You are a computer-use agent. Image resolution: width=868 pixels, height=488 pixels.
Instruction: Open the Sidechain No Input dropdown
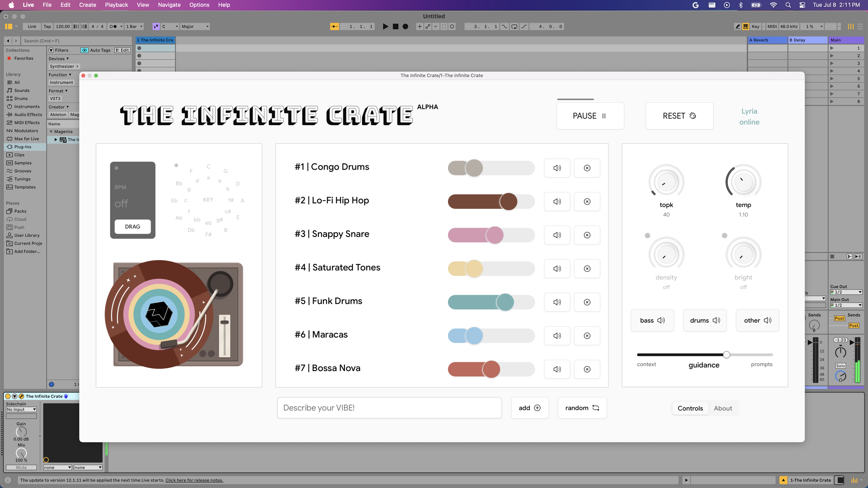[x=21, y=409]
